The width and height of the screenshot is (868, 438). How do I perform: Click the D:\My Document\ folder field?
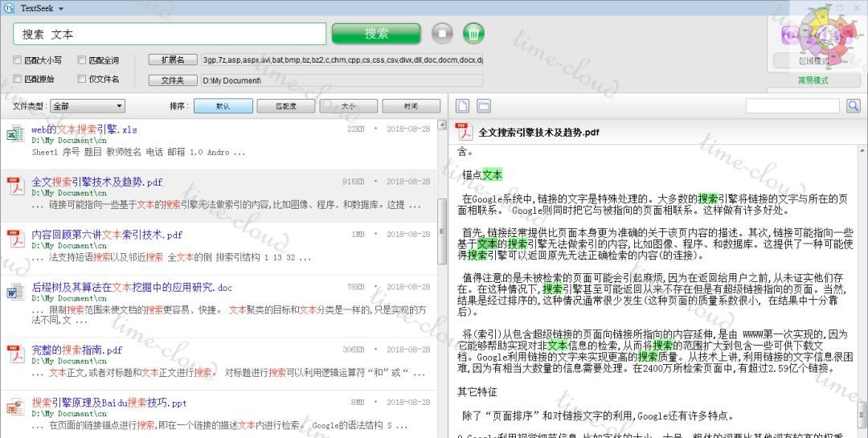tap(342, 80)
